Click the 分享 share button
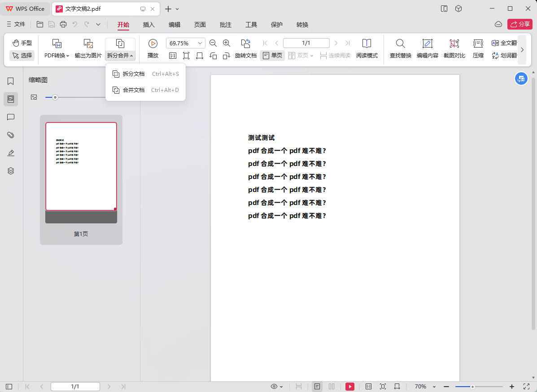The width and height of the screenshot is (537, 392). click(520, 25)
